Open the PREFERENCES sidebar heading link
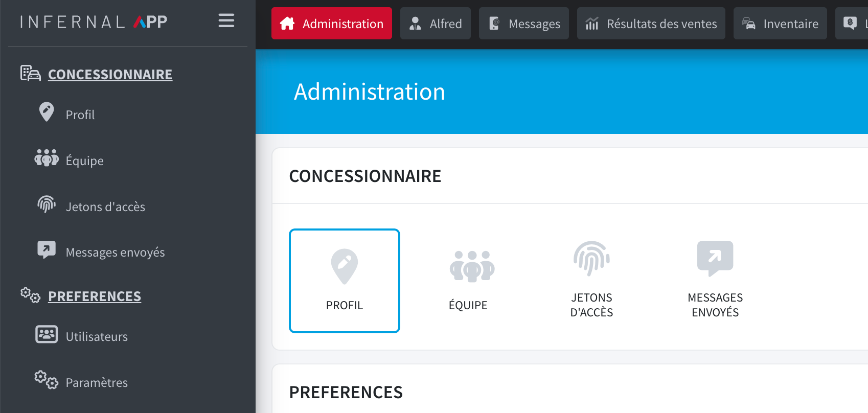 click(95, 296)
